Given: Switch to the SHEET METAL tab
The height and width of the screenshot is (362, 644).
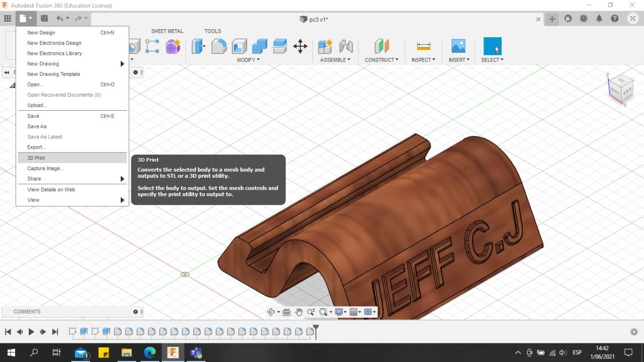Looking at the screenshot, I should 167,31.
